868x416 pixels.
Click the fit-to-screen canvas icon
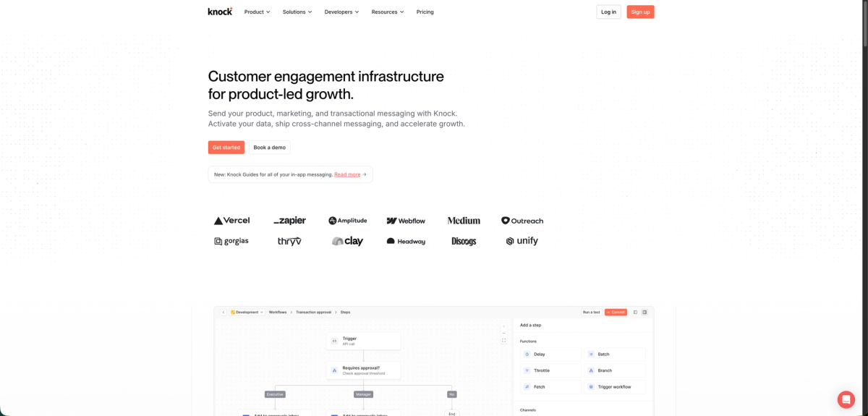(x=503, y=340)
